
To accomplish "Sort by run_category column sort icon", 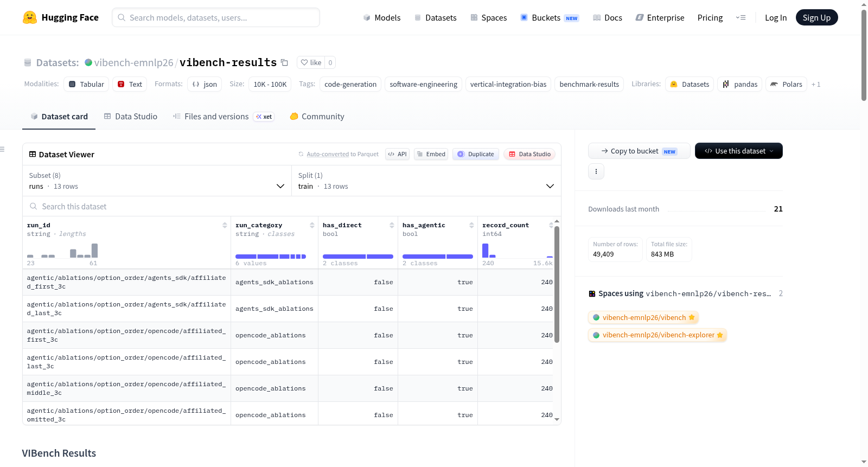I will point(312,225).
